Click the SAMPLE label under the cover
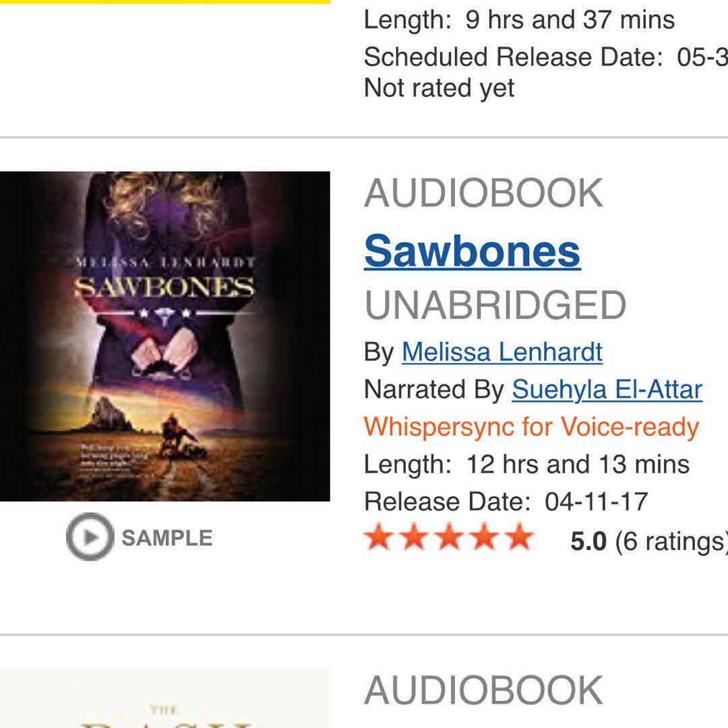The width and height of the screenshot is (728, 728). tap(166, 538)
